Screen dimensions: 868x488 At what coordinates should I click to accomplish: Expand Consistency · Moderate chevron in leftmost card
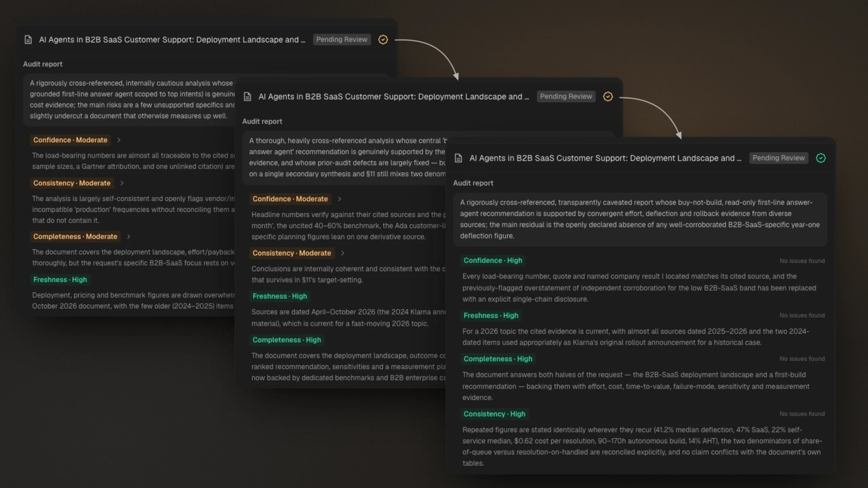122,183
